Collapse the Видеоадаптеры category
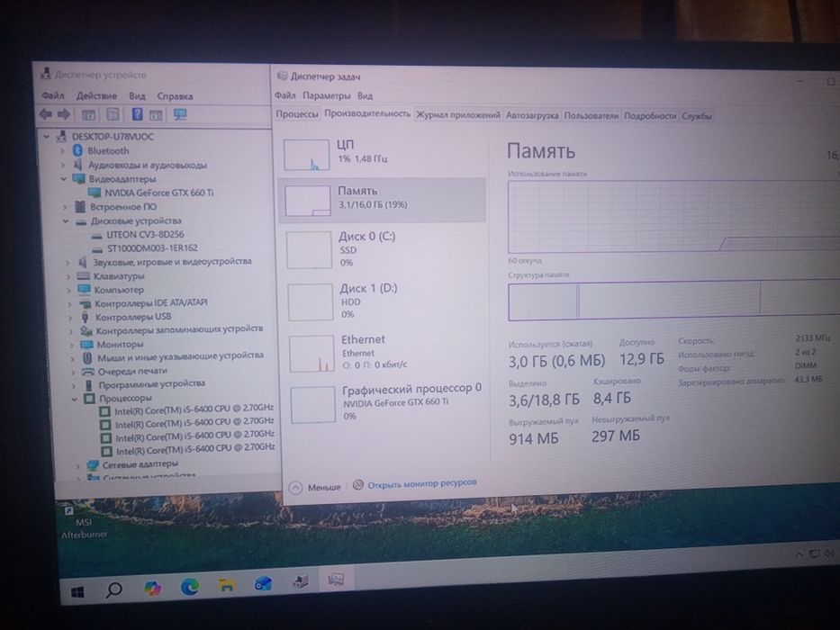The width and height of the screenshot is (840, 630). point(63,179)
